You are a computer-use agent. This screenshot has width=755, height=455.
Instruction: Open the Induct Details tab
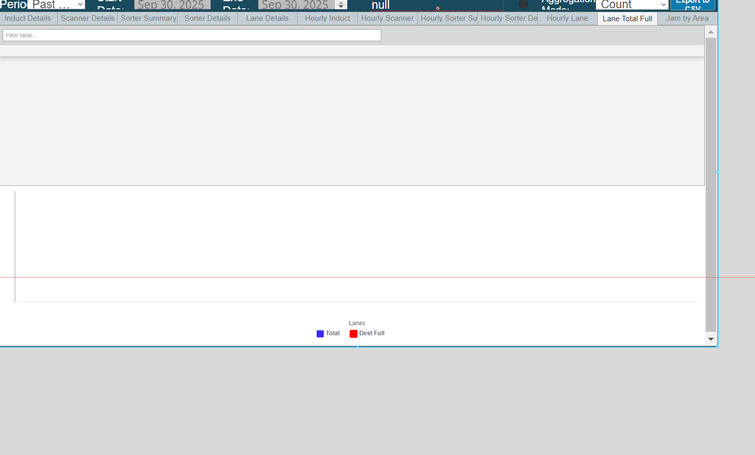click(28, 18)
